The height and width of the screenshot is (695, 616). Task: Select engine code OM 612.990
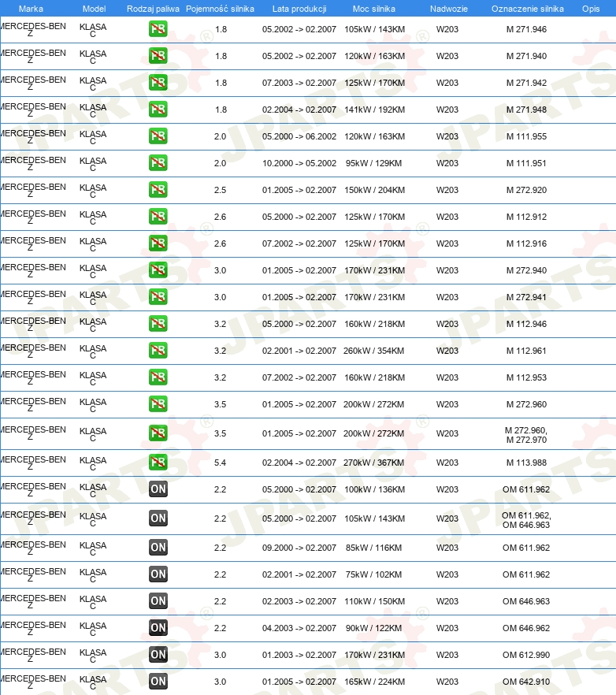(526, 655)
